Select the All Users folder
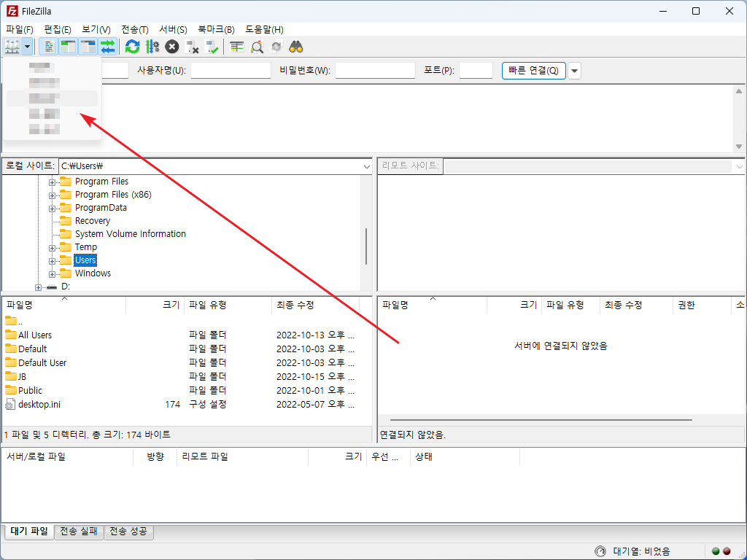Viewport: 747px width, 560px height. [35, 335]
